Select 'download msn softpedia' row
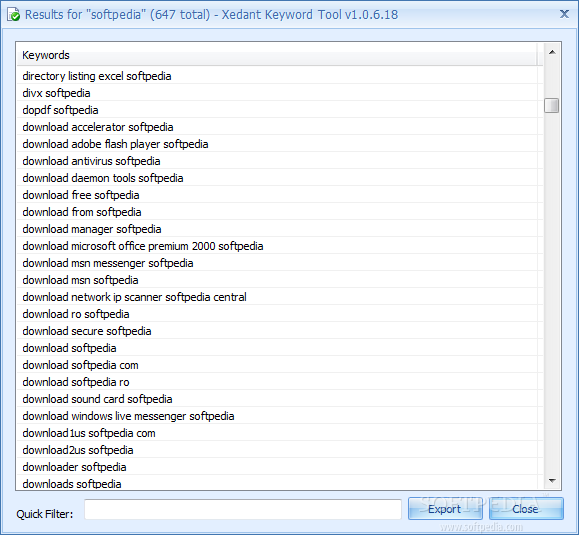 (280, 279)
